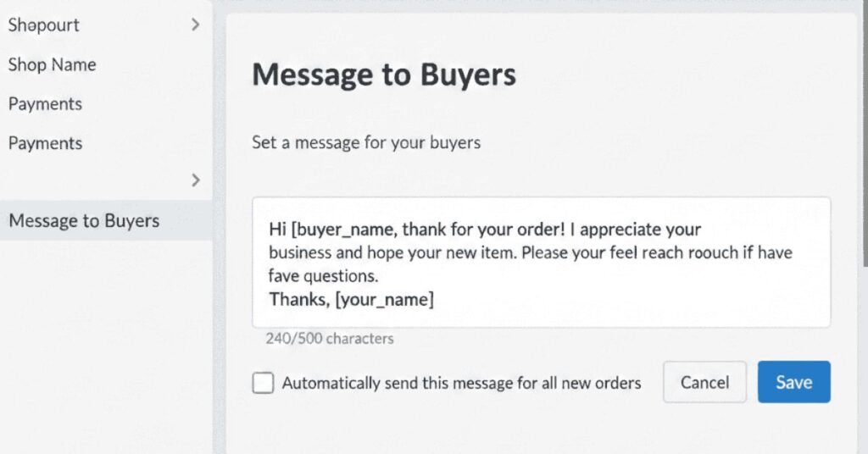Open the Payments item directly below Shop Name
The height and width of the screenshot is (454, 868).
pyautogui.click(x=45, y=104)
